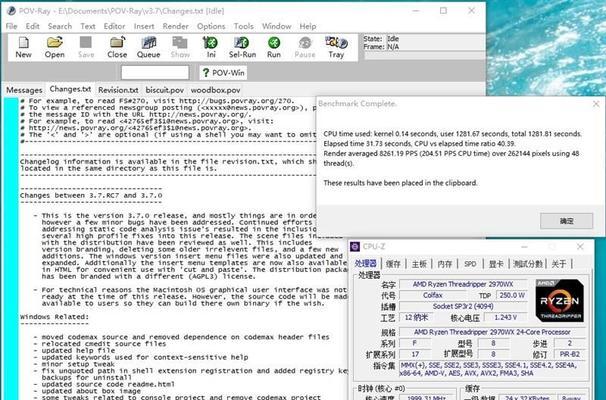606x400 pixels.
Task: Open the Search menu
Action: (60, 26)
